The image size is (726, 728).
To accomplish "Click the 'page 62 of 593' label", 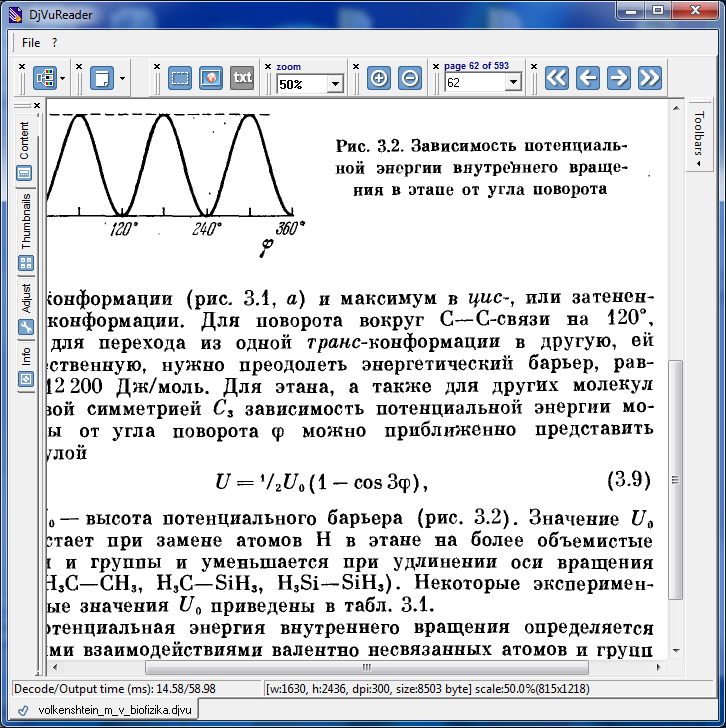I will (476, 65).
